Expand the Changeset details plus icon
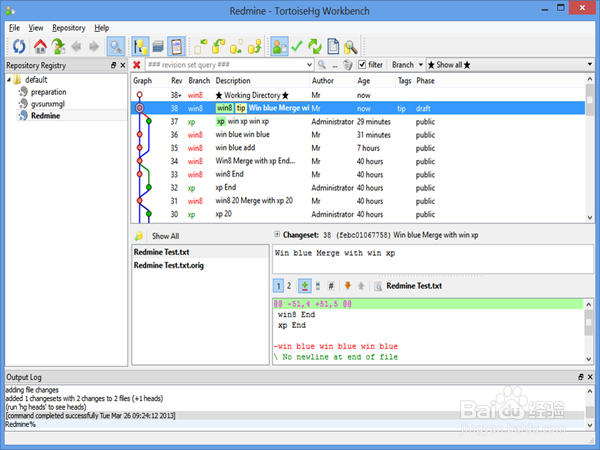This screenshot has width=600, height=450. 277,235
